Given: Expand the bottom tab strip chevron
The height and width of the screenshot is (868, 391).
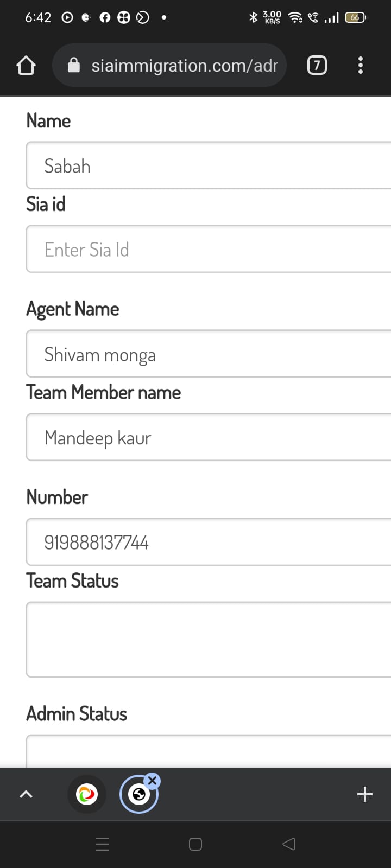Looking at the screenshot, I should [x=26, y=794].
